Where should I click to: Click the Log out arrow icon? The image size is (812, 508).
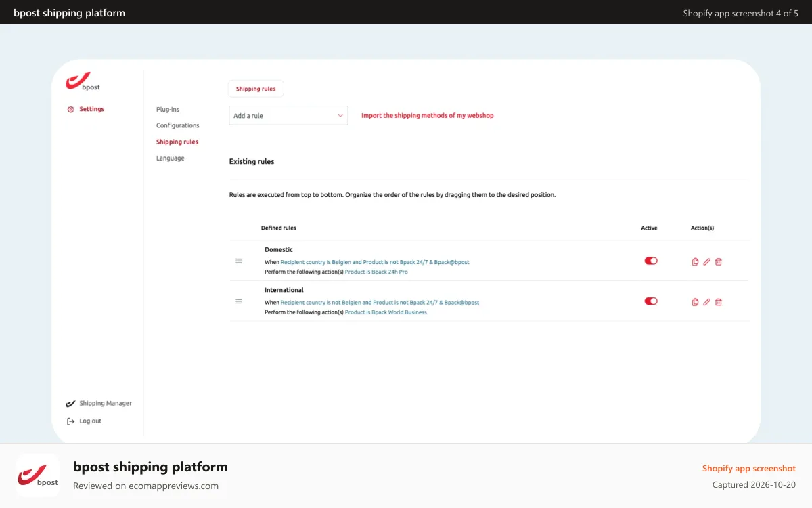70,421
